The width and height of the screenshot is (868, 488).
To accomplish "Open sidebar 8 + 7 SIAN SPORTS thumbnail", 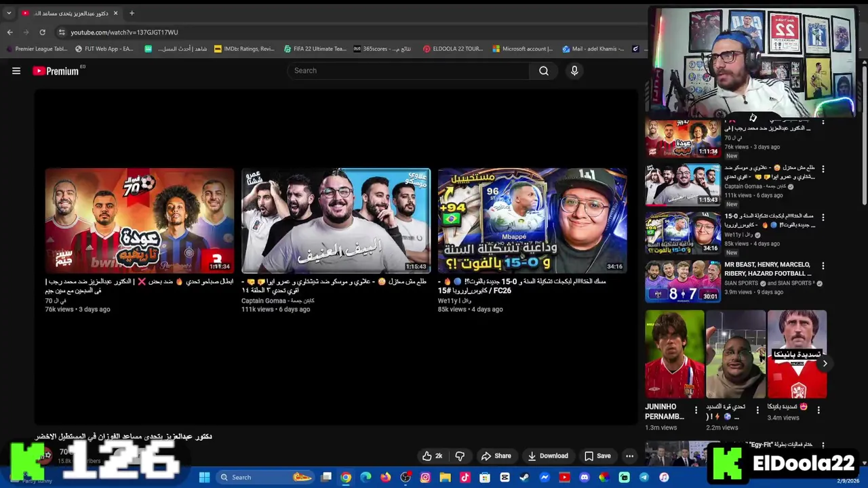I will [x=683, y=281].
